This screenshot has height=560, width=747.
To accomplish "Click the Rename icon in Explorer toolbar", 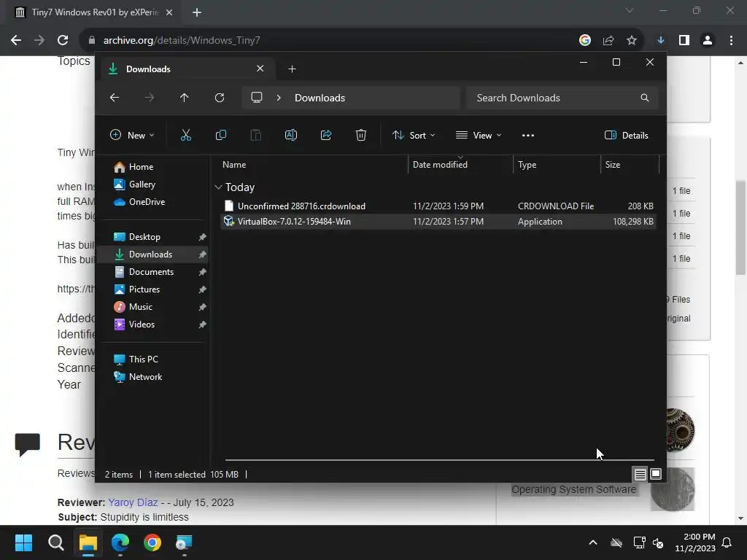I will [x=290, y=135].
